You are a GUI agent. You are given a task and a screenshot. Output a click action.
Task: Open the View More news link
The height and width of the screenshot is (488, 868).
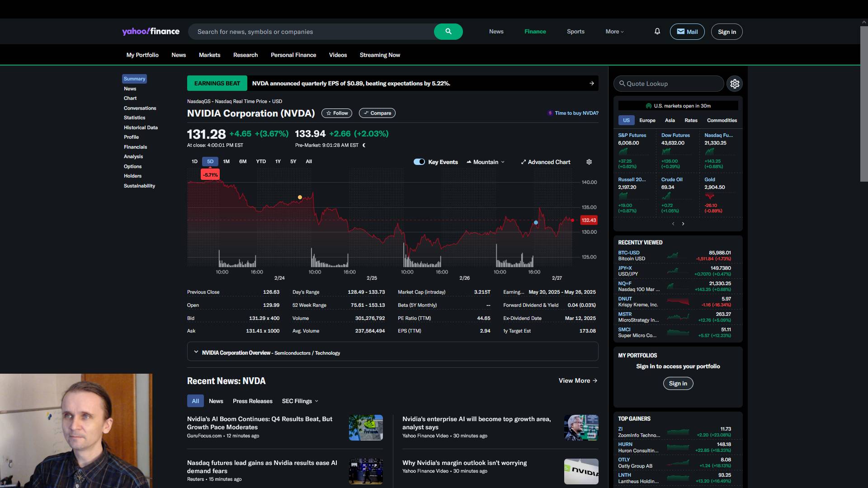[x=578, y=381]
